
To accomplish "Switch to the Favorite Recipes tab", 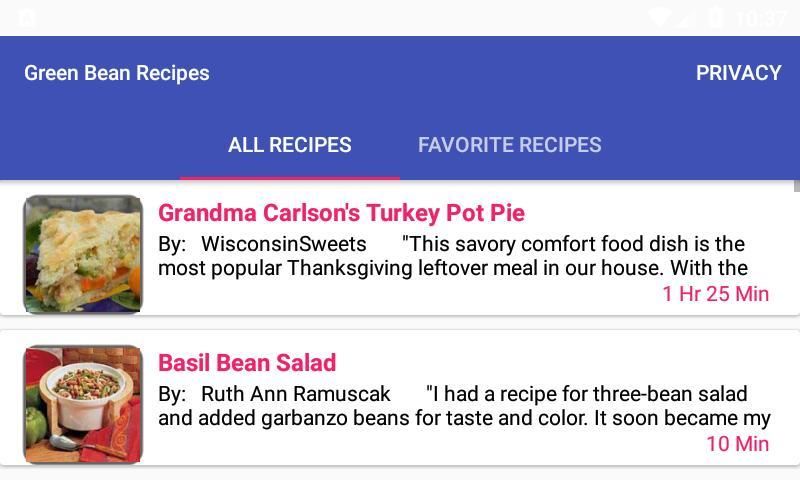I will (x=509, y=145).
